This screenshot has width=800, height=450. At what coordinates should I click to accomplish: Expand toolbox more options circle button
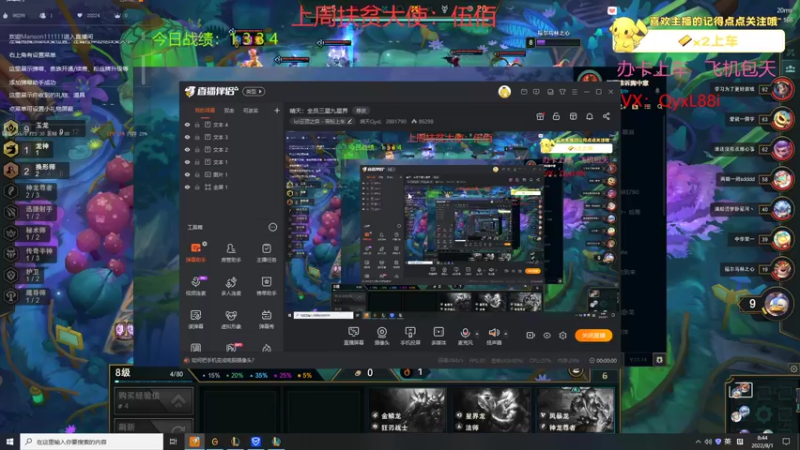[x=272, y=227]
